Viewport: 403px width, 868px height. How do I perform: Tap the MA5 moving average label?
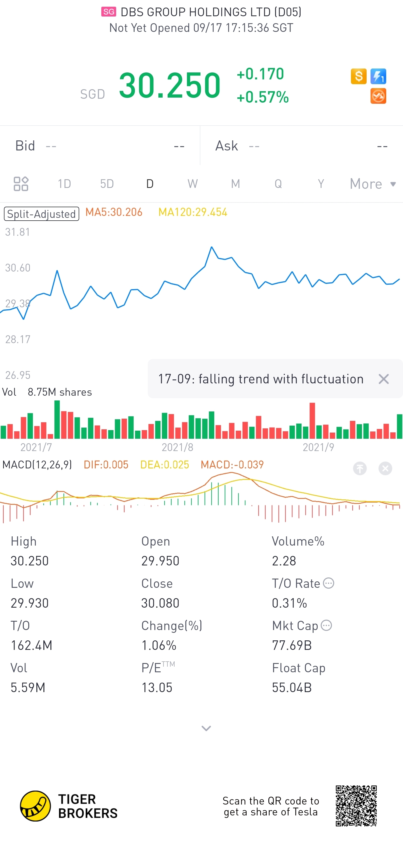click(x=114, y=212)
